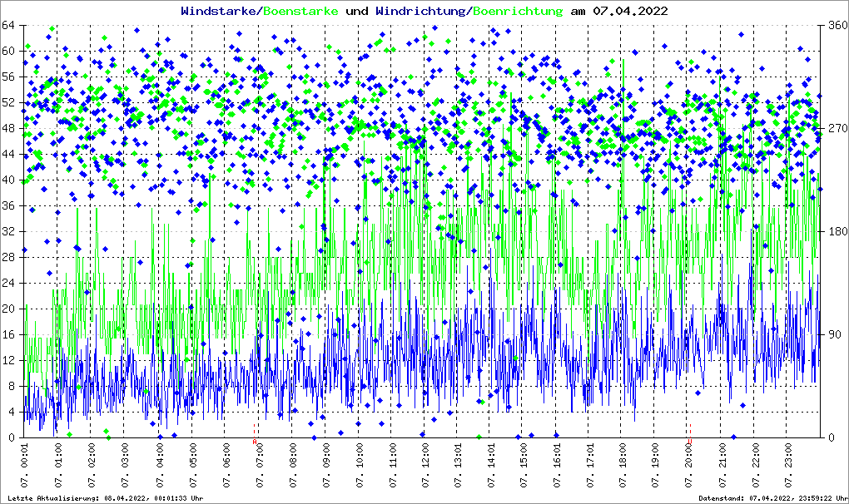Click the '07. 12:00' time axis label
Viewport: 849px width, 504px height.
point(425,467)
